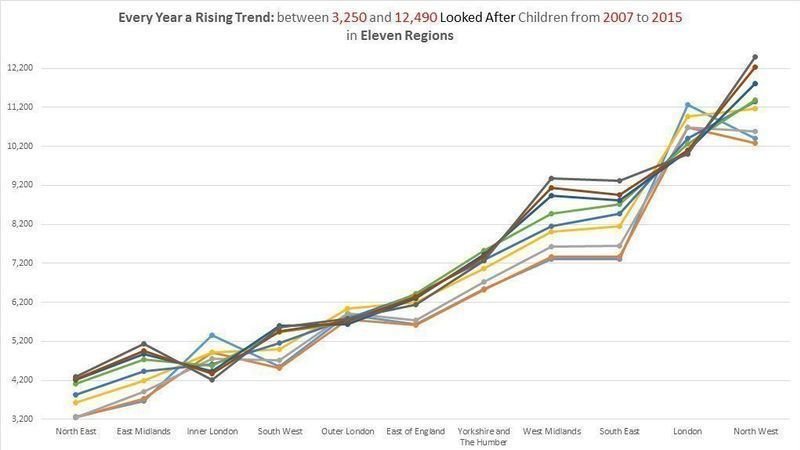800x450 pixels.
Task: Select the 'South East' axis label
Action: point(619,432)
